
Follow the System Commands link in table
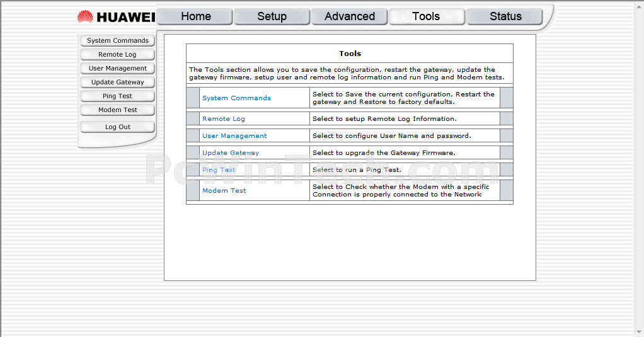pyautogui.click(x=236, y=98)
